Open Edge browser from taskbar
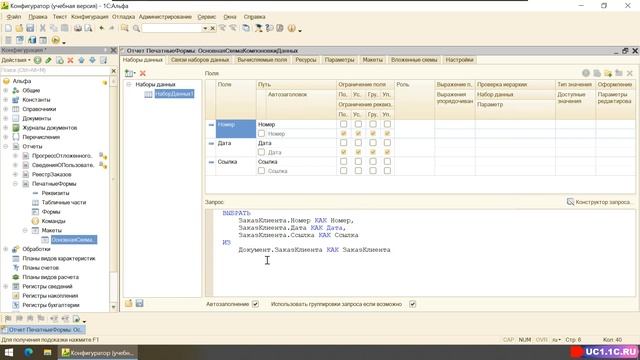 click(x=28, y=352)
